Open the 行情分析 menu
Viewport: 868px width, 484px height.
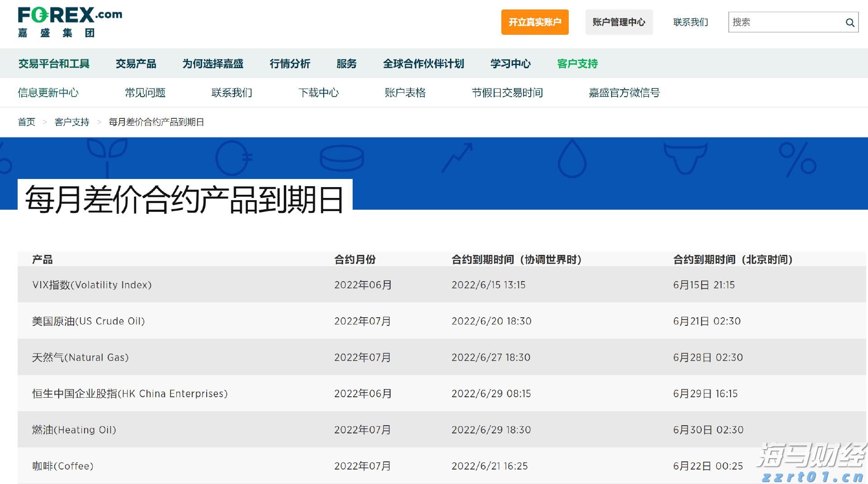(x=290, y=64)
